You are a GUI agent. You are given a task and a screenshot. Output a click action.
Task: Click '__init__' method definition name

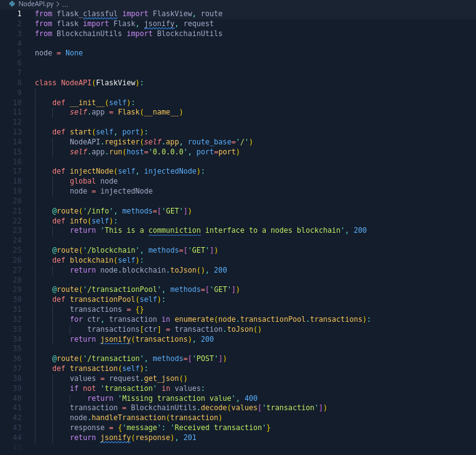click(x=87, y=103)
